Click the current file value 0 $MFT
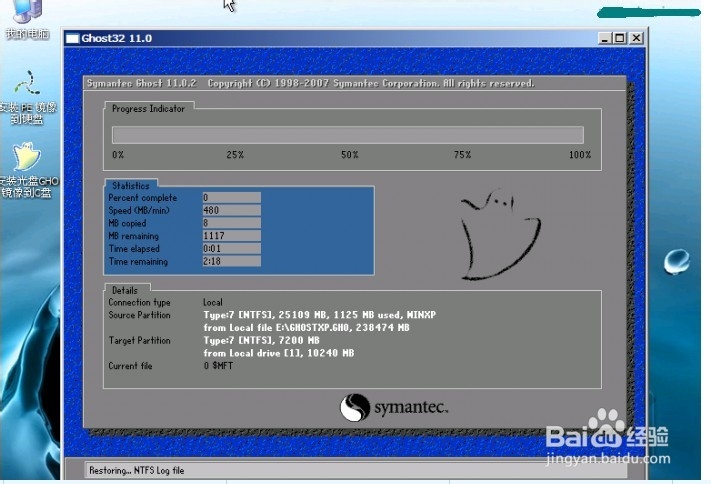The image size is (711, 484). [x=218, y=366]
